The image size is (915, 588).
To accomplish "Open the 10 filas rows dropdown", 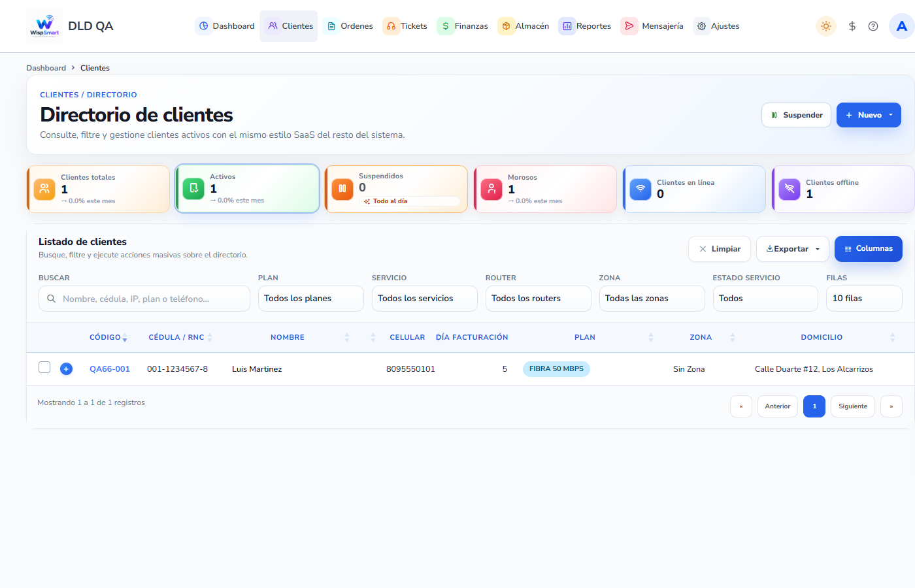I will pos(864,299).
